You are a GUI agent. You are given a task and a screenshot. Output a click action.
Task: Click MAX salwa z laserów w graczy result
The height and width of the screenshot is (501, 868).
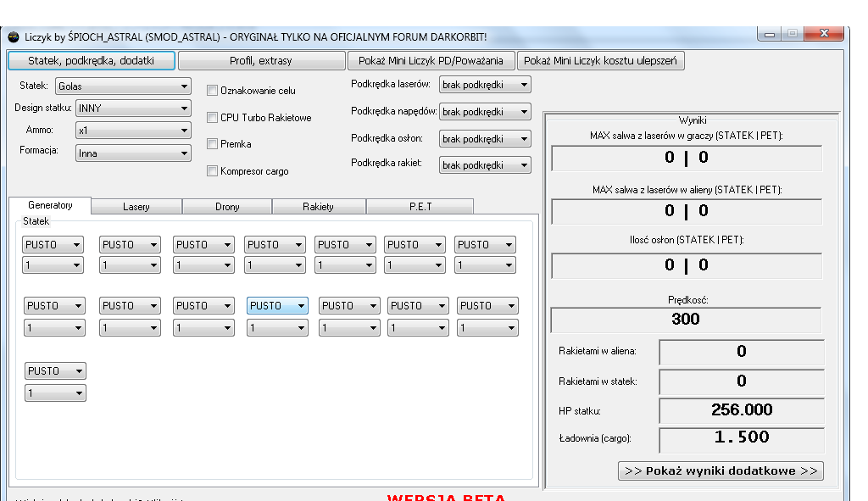pyautogui.click(x=687, y=159)
